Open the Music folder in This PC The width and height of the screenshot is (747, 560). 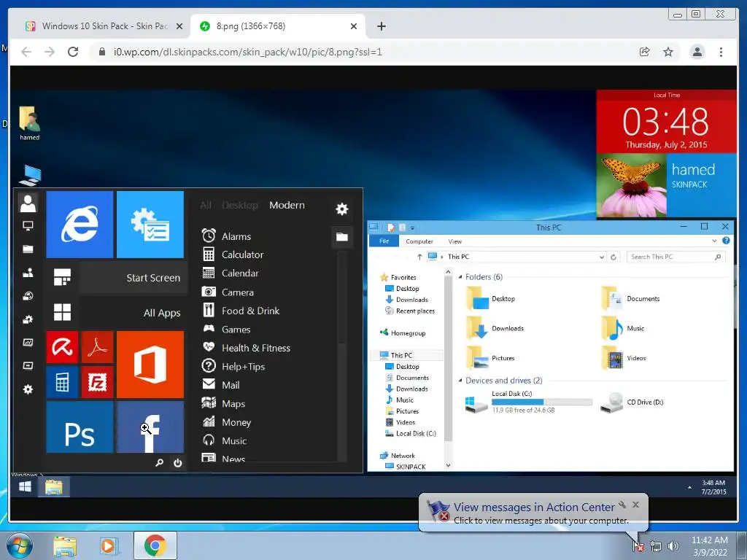click(623, 328)
